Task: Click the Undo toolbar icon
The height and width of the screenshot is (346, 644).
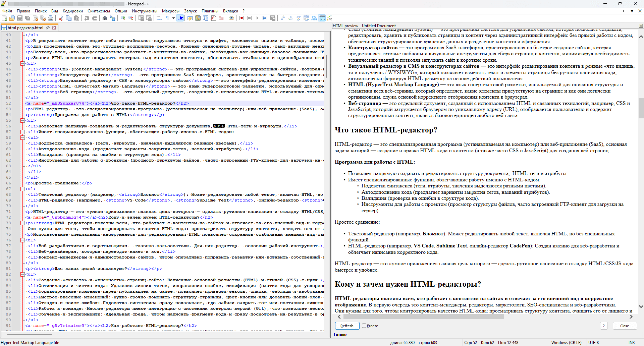Action: coord(87,18)
